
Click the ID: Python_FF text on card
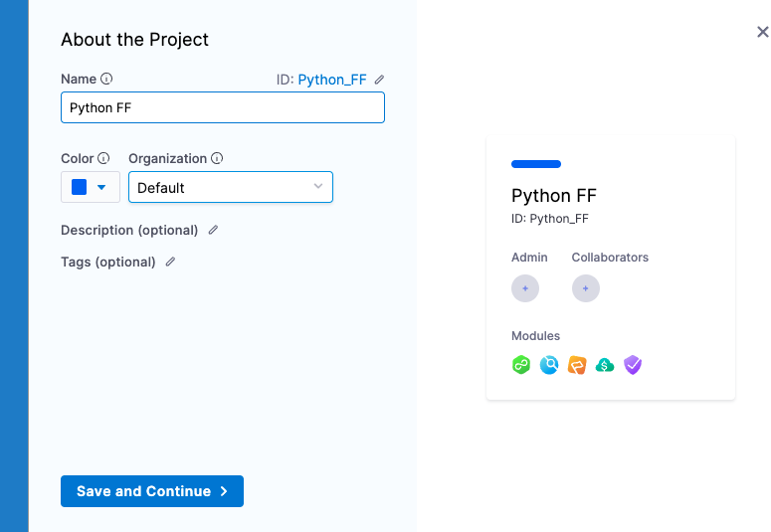point(550,219)
